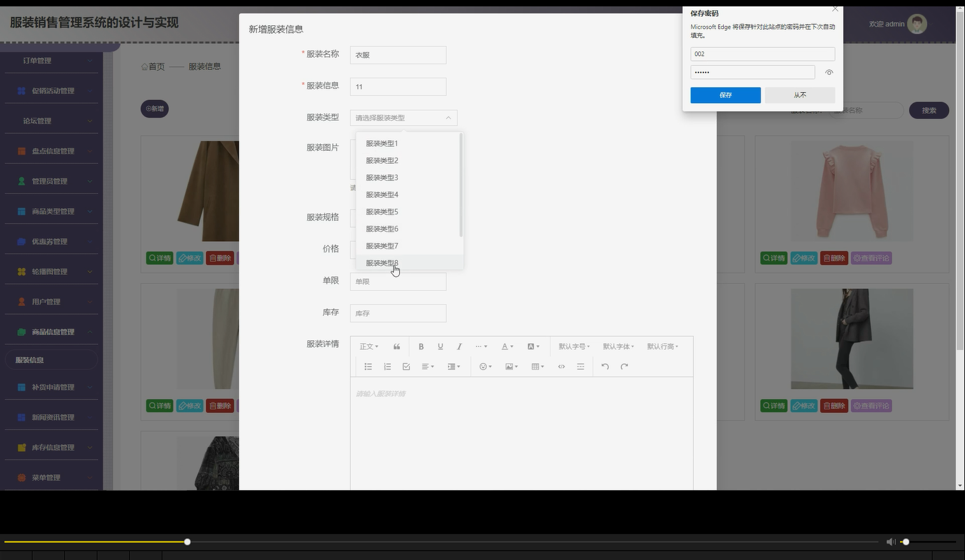Screen dimensions: 965x560
Task: Click the undo icon in the editor toolbar
Action: [x=604, y=367]
